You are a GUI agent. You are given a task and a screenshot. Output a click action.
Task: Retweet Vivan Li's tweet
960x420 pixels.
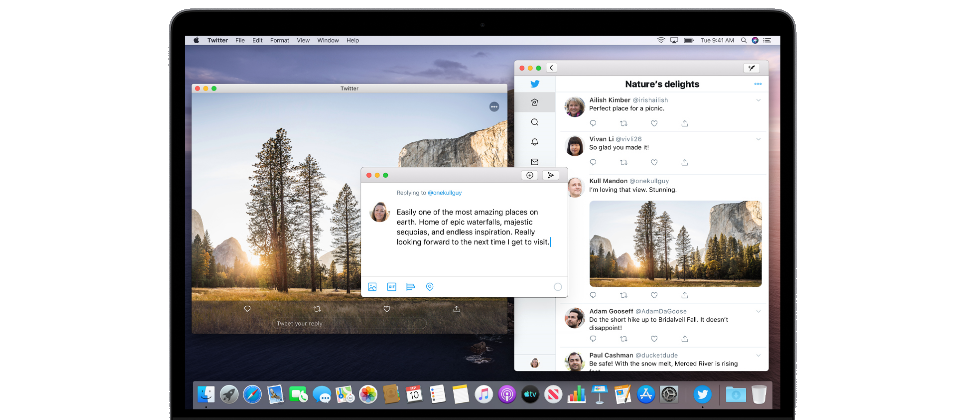pyautogui.click(x=623, y=162)
